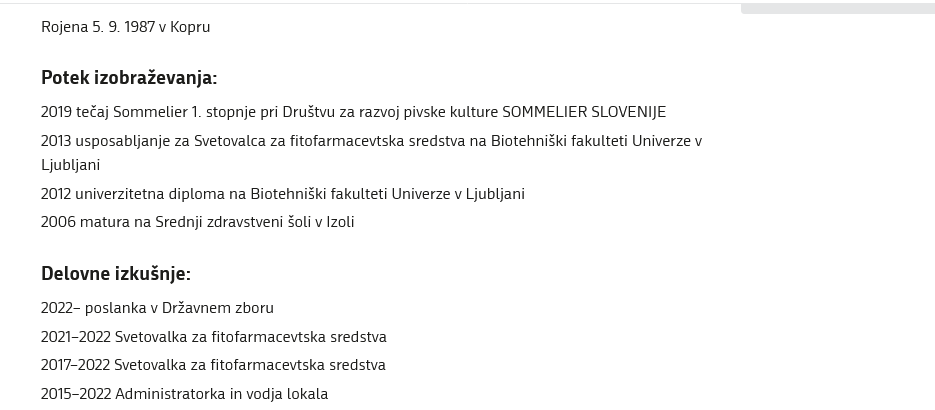
Task: Click the word 'Kopru' in the birth line
Action: point(190,27)
